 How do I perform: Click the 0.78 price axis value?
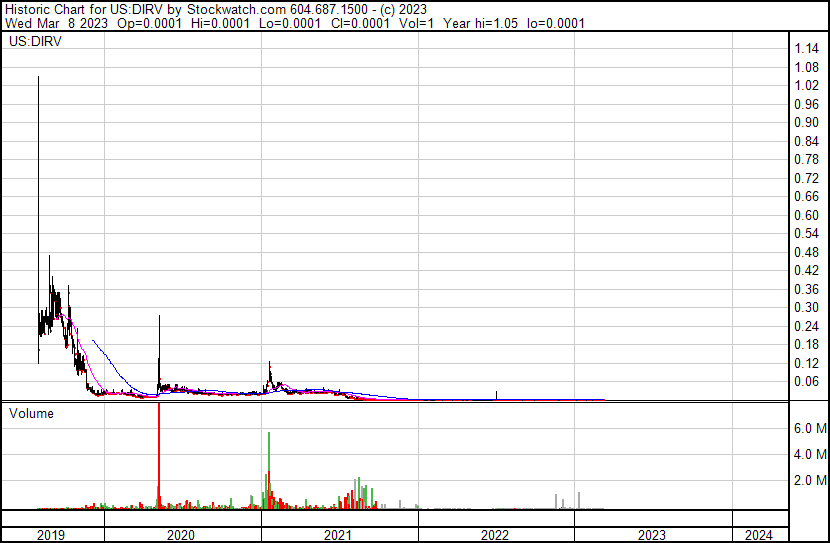[806, 159]
